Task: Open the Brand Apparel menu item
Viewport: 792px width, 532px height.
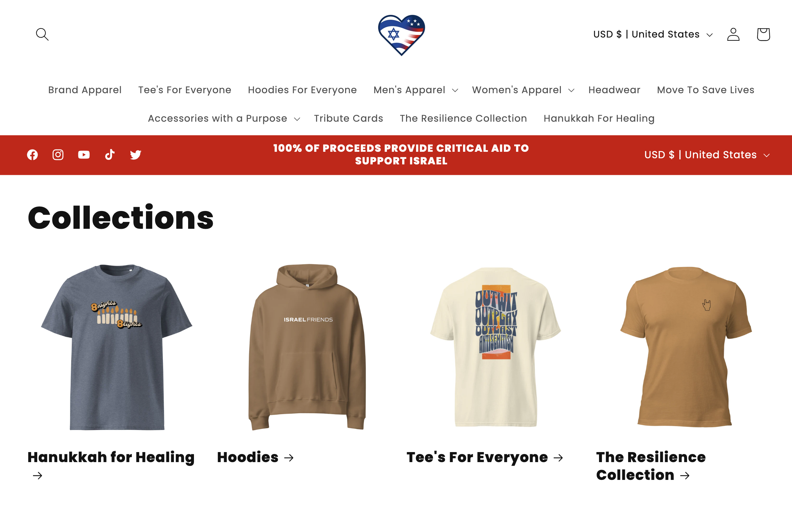Action: [85, 90]
